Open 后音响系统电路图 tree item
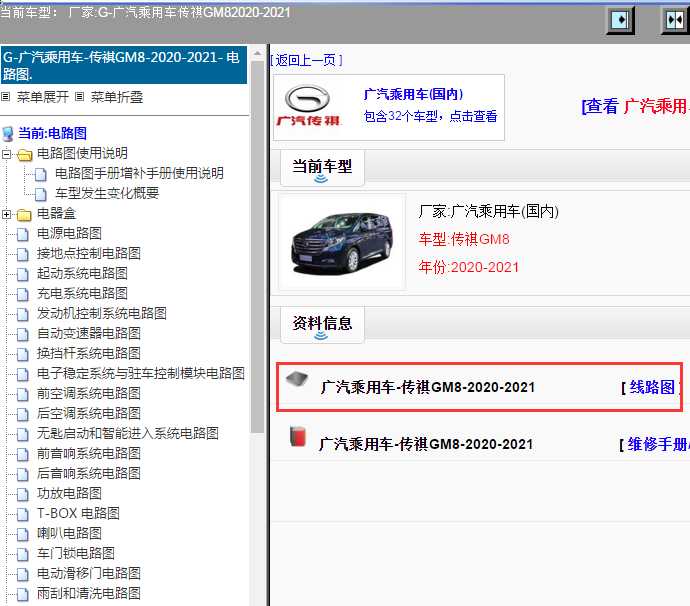The image size is (690, 606). point(88,474)
